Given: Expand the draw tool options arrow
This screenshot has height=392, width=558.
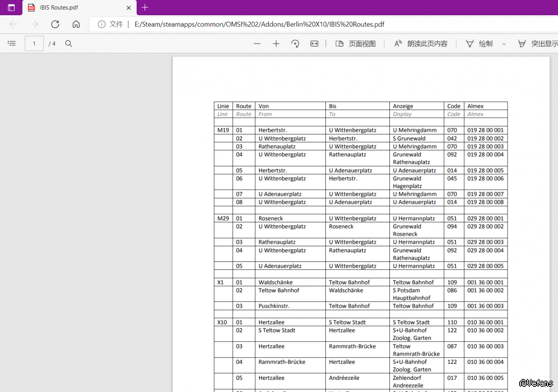Looking at the screenshot, I should coord(504,44).
